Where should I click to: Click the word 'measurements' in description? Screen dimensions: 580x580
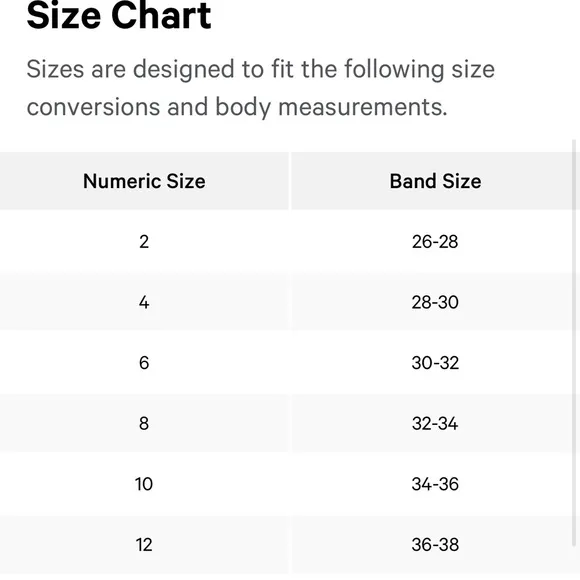click(x=363, y=107)
